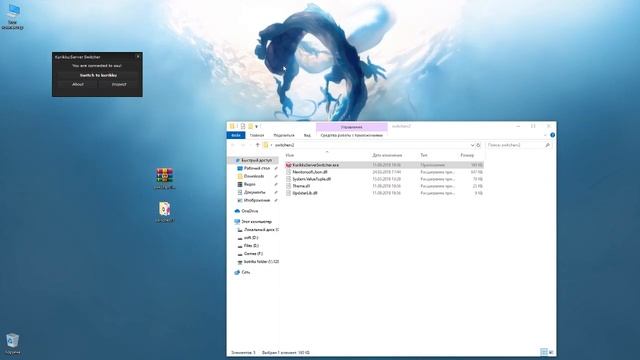Image resolution: width=640 pixels, height=360 pixels.
Task: Open Explorer help question mark icon
Action: pyautogui.click(x=552, y=135)
